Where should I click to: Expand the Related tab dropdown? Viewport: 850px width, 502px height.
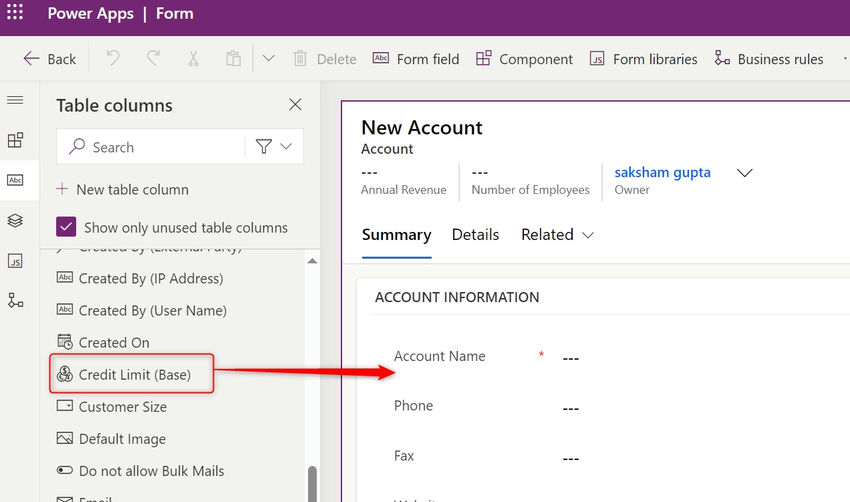click(557, 234)
